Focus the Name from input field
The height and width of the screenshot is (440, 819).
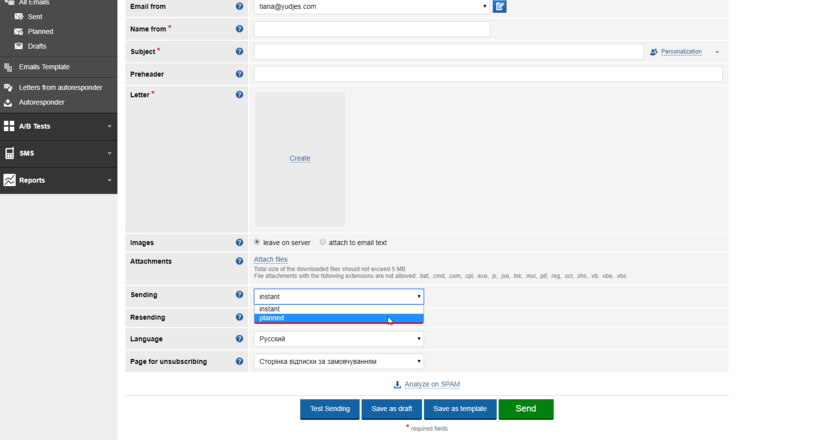(x=372, y=29)
